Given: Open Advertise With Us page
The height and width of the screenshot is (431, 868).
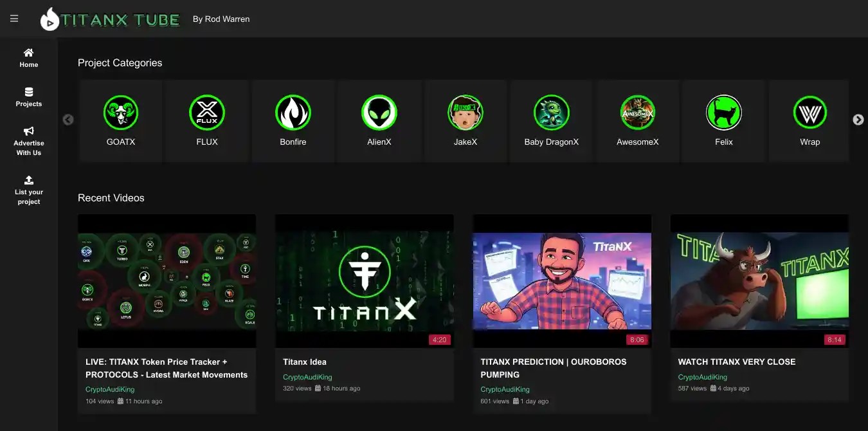Looking at the screenshot, I should pyautogui.click(x=29, y=141).
